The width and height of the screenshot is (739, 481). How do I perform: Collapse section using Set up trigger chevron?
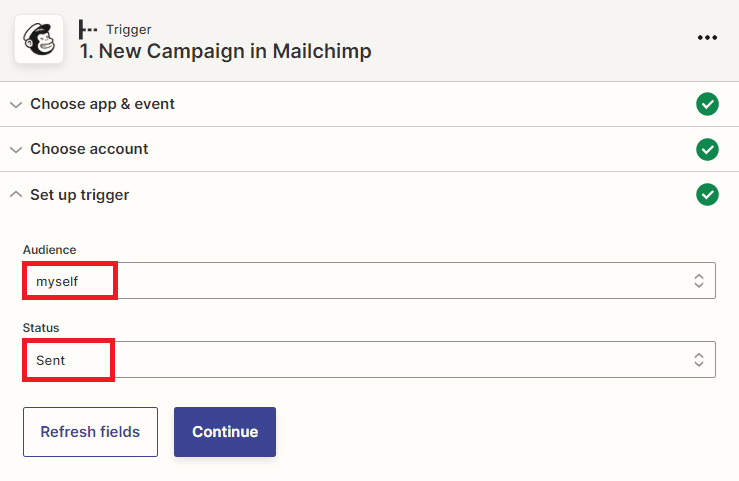(16, 194)
